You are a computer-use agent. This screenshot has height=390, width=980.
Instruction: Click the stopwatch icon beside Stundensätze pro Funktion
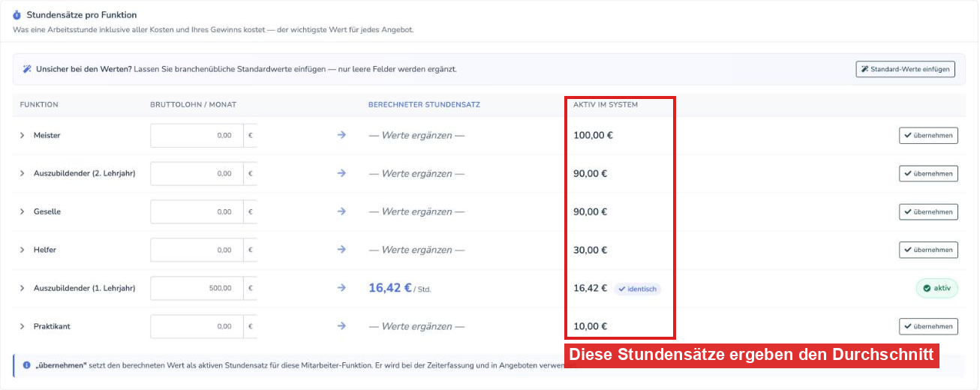[x=17, y=15]
